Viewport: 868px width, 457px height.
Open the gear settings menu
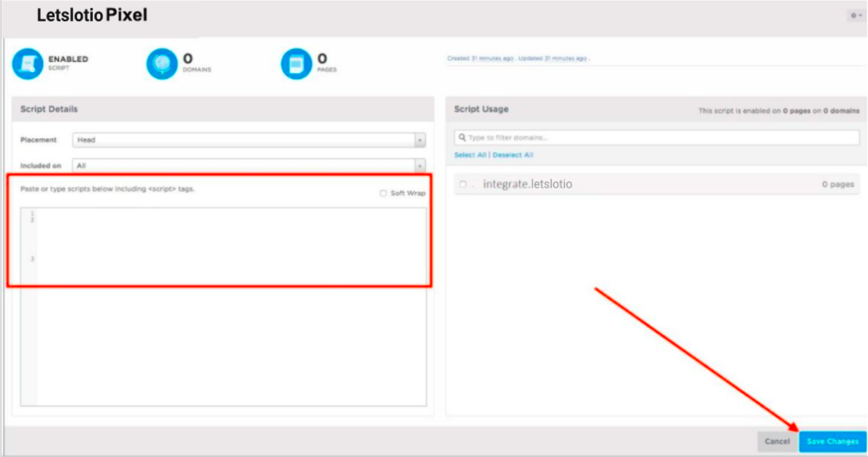856,16
